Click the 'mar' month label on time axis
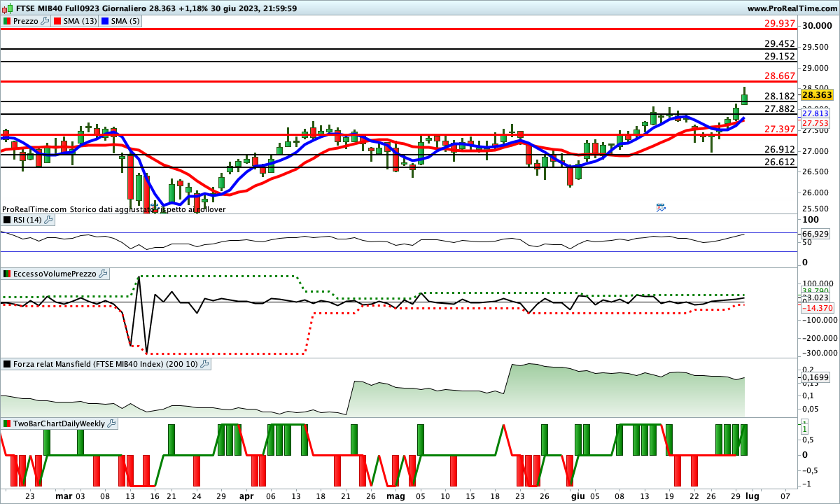 pos(64,496)
